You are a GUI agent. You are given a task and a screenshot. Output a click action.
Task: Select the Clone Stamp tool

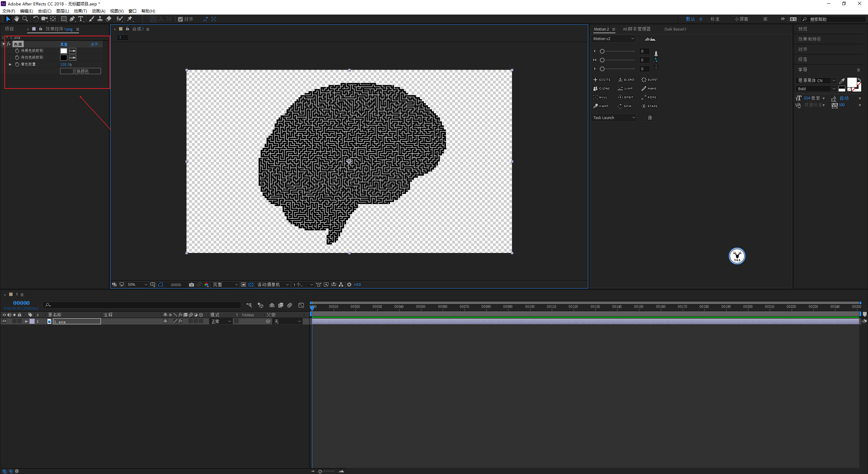[100, 19]
